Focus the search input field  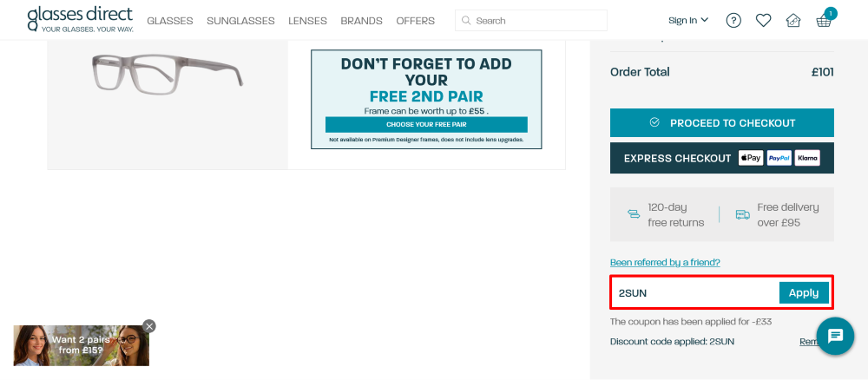click(531, 21)
